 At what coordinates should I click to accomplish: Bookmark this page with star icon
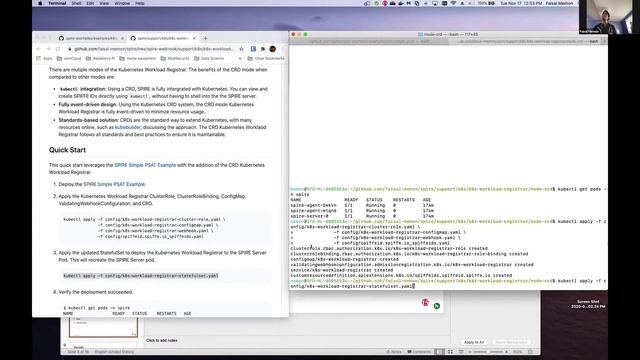point(242,49)
